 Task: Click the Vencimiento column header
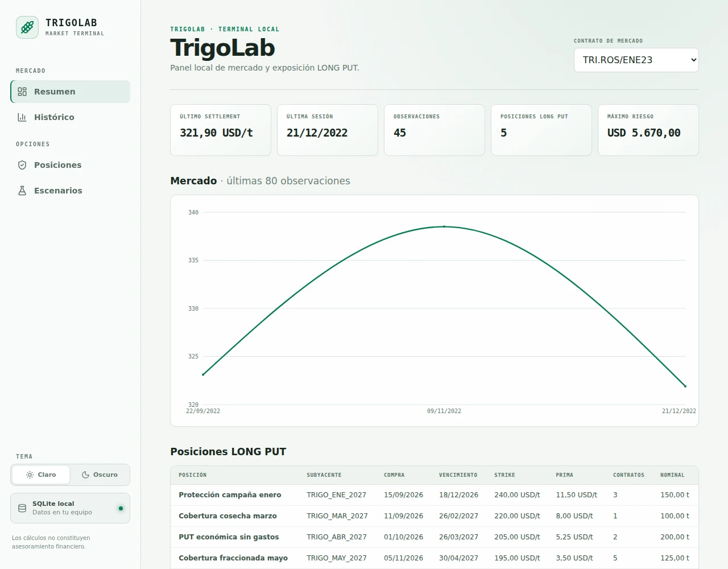(458, 475)
